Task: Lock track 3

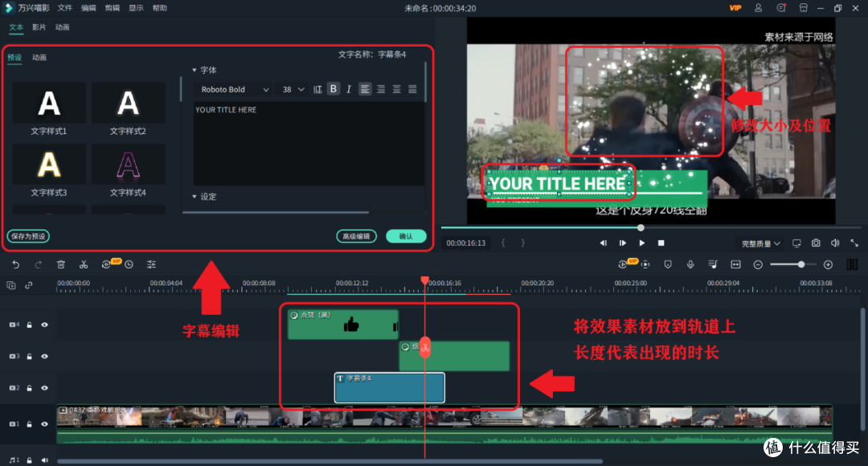Action: click(x=30, y=357)
